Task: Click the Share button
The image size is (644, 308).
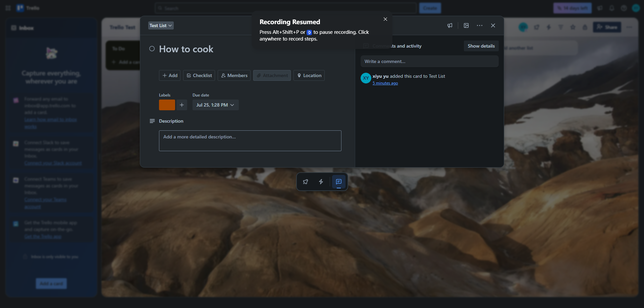Action: click(607, 27)
